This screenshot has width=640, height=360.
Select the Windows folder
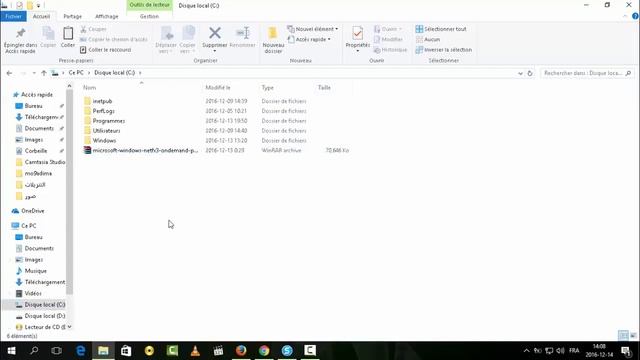104,140
